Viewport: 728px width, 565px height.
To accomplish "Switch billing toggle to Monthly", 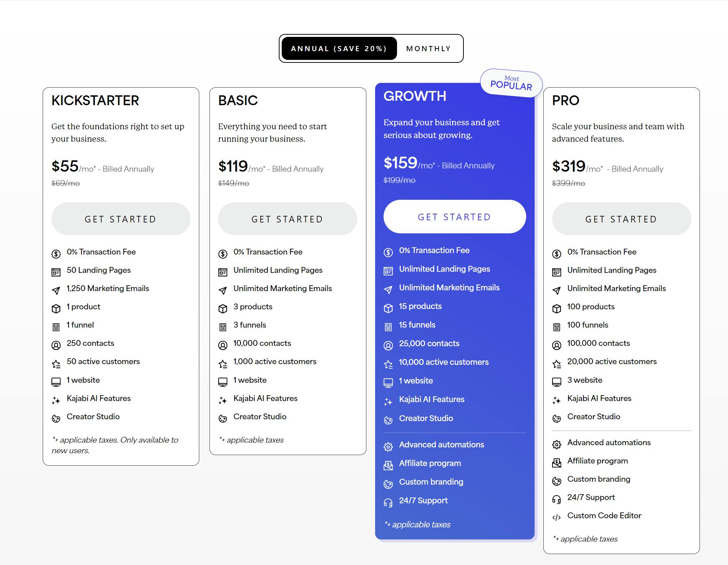I will tap(428, 49).
